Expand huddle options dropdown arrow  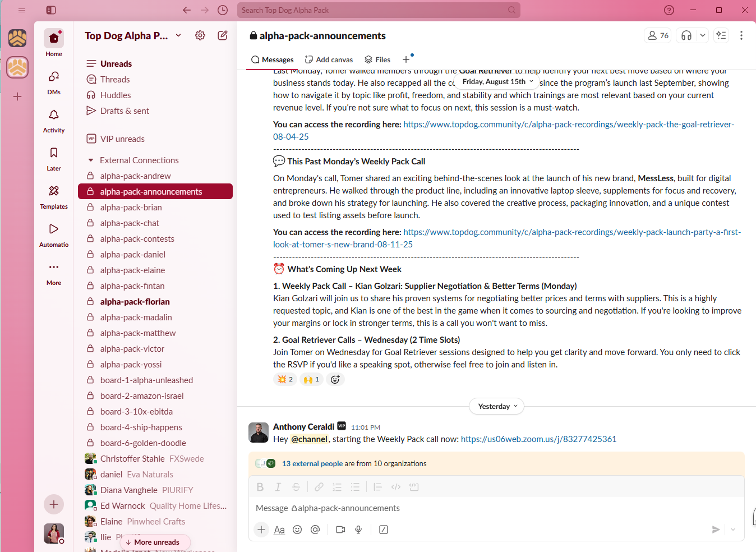[703, 35]
